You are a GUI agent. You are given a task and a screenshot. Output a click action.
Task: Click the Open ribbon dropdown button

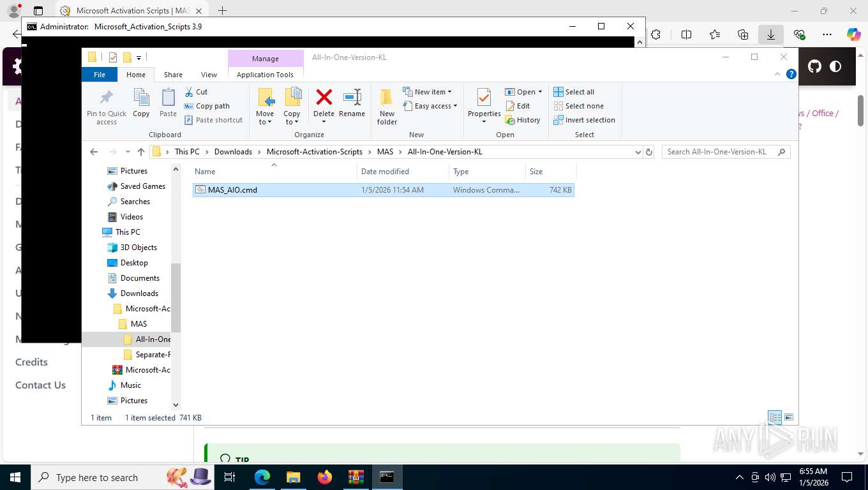click(523, 92)
